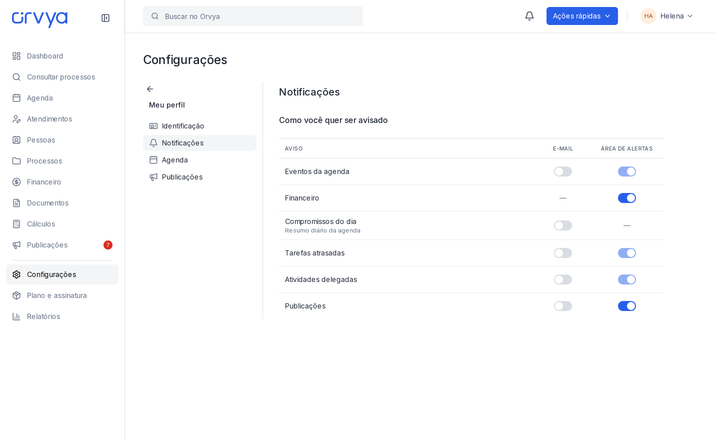Click the Atendimentos person icon
Viewport: 720px width, 440px height.
coord(17,119)
